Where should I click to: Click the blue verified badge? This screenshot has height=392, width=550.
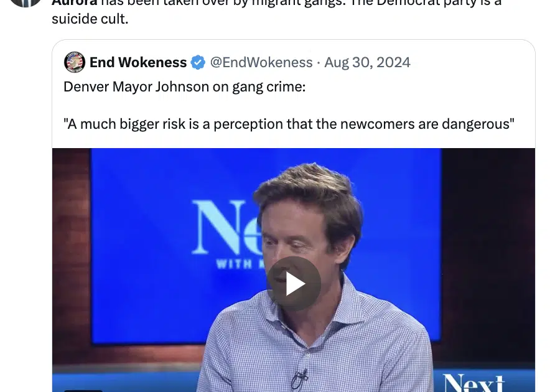point(198,62)
